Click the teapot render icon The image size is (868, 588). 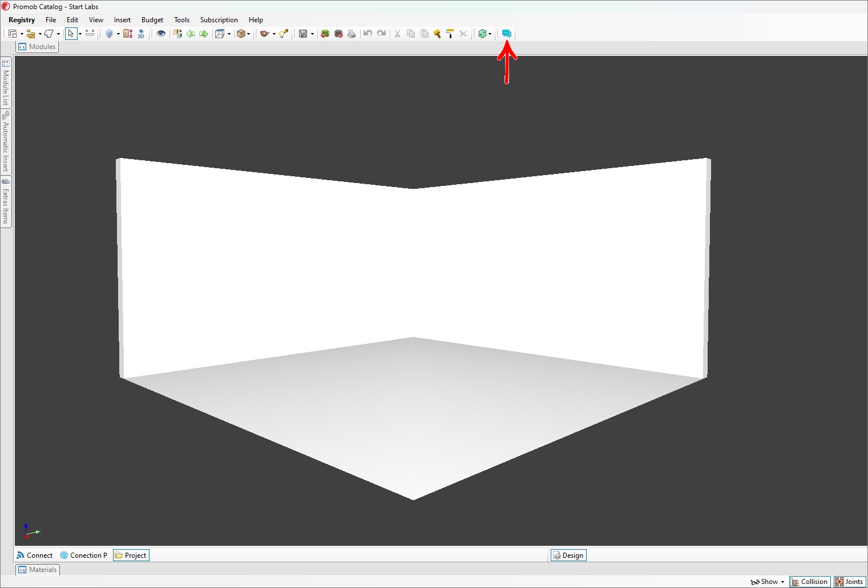click(x=265, y=34)
